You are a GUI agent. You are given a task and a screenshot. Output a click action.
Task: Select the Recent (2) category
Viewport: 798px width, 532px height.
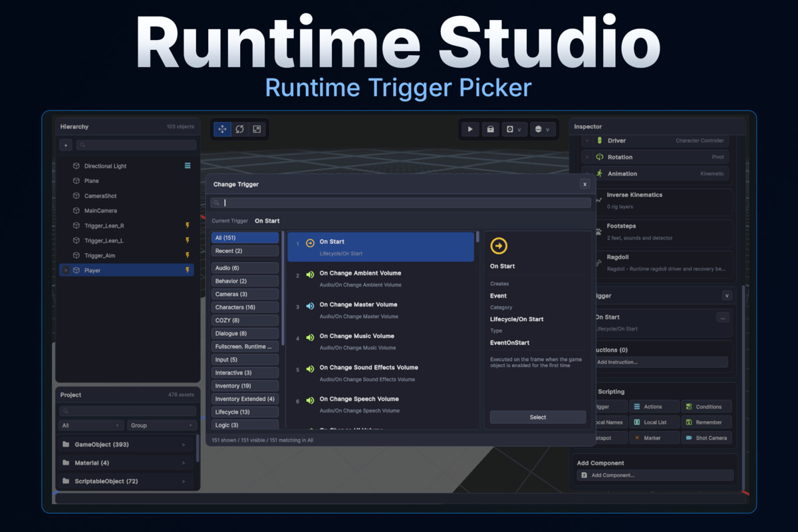[245, 251]
